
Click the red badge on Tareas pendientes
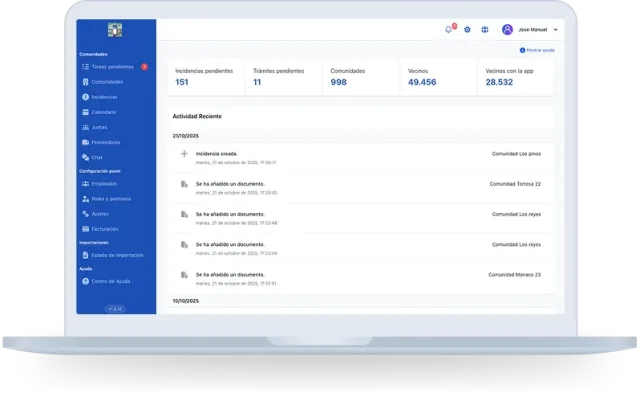click(x=144, y=67)
